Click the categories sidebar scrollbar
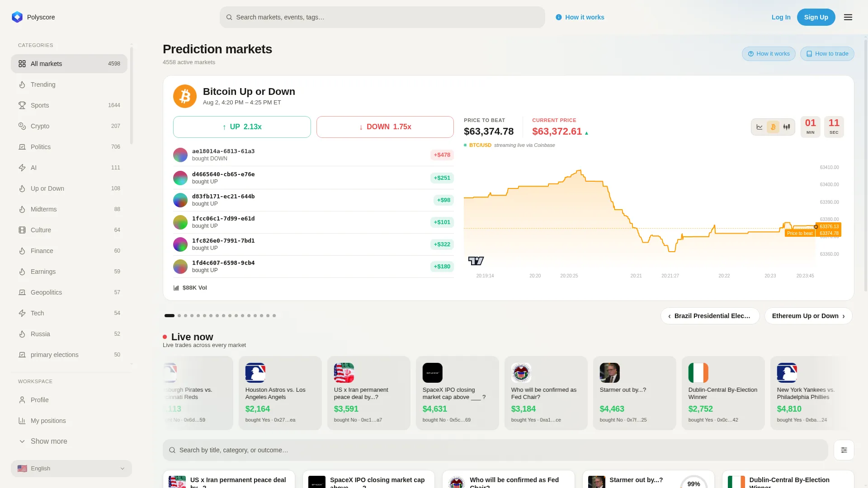The height and width of the screenshot is (488, 868). 132,95
